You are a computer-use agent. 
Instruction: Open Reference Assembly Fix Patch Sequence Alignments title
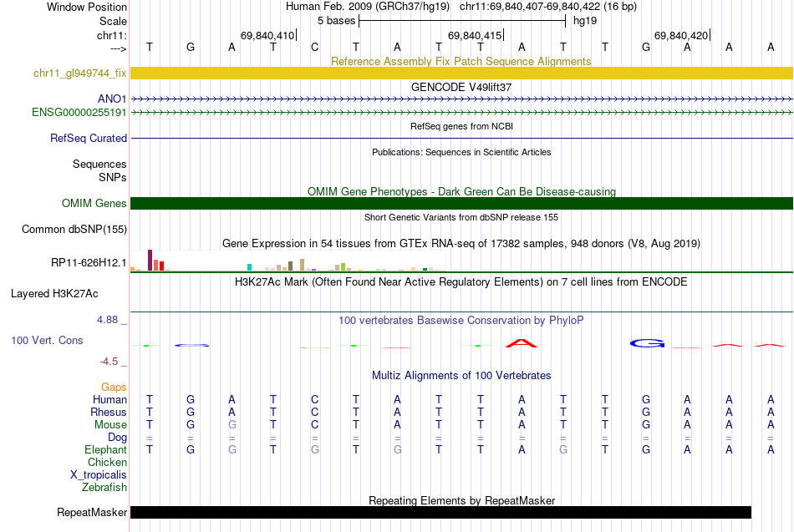coord(461,61)
